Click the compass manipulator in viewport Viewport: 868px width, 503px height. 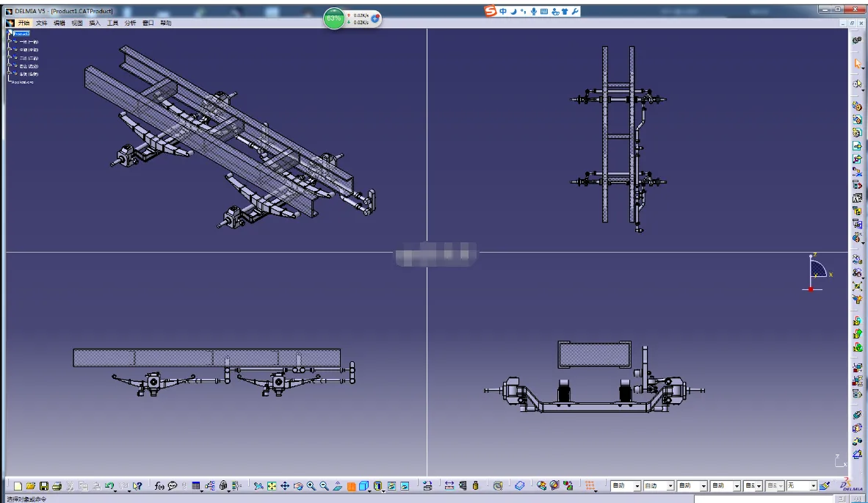tap(817, 272)
